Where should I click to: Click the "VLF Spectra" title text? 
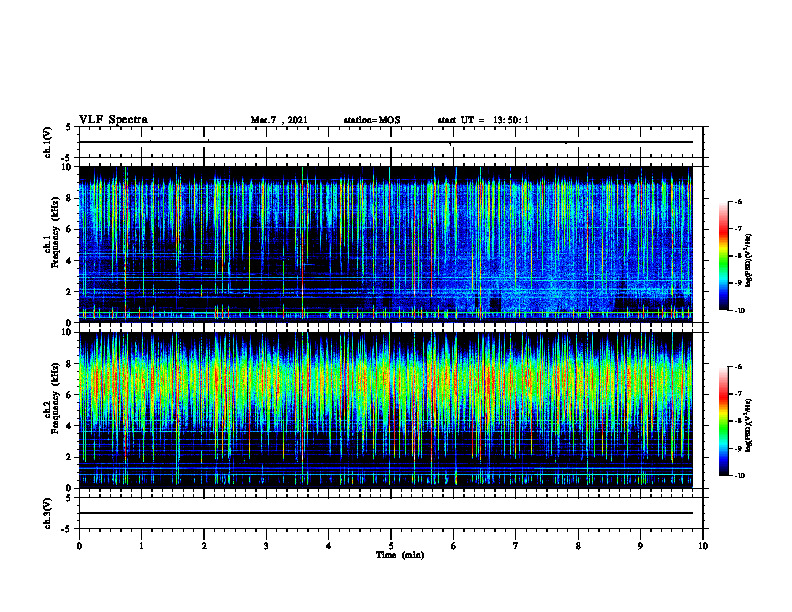[x=113, y=120]
